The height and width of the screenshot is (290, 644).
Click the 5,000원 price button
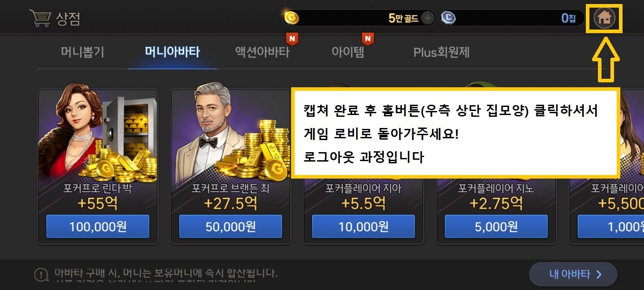pos(496,226)
